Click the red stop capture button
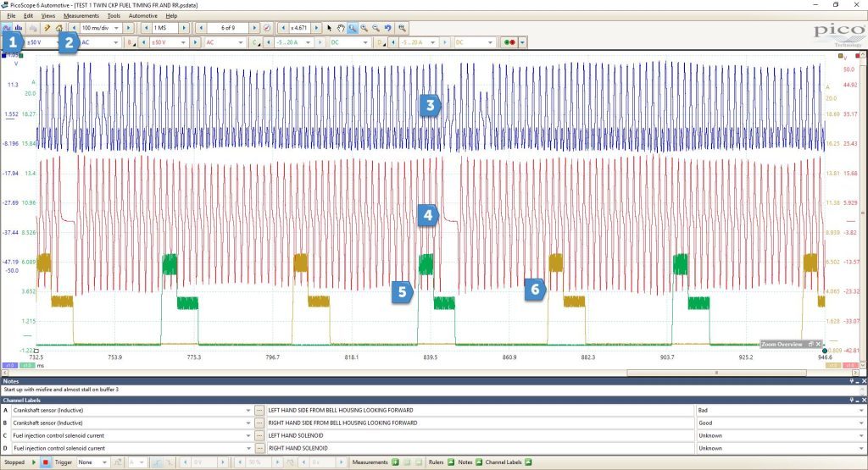 tap(46, 462)
